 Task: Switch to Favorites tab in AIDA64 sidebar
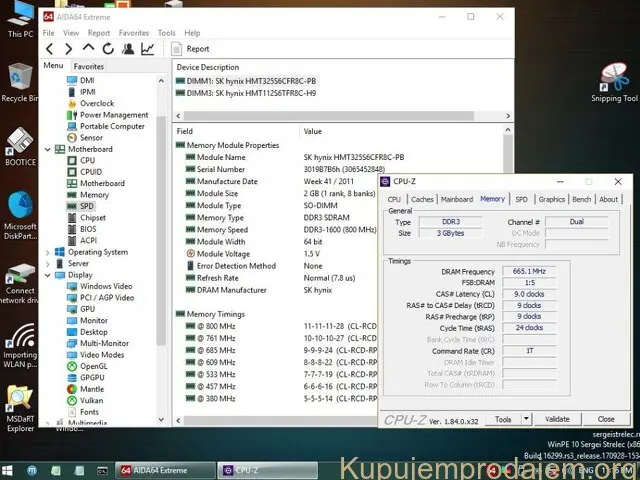(x=88, y=66)
